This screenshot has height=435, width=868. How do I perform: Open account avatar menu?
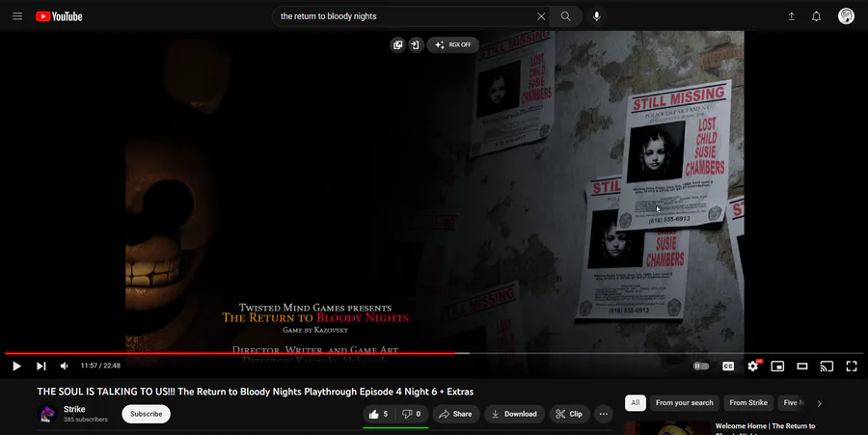(x=846, y=16)
